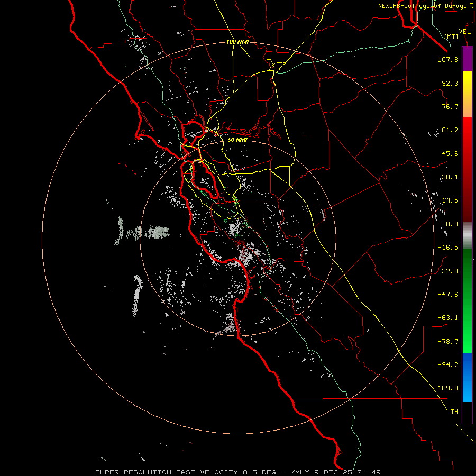Screen dimensions: 476x476
Task: Select the 107.8 velocity scale value
Action: coord(448,59)
